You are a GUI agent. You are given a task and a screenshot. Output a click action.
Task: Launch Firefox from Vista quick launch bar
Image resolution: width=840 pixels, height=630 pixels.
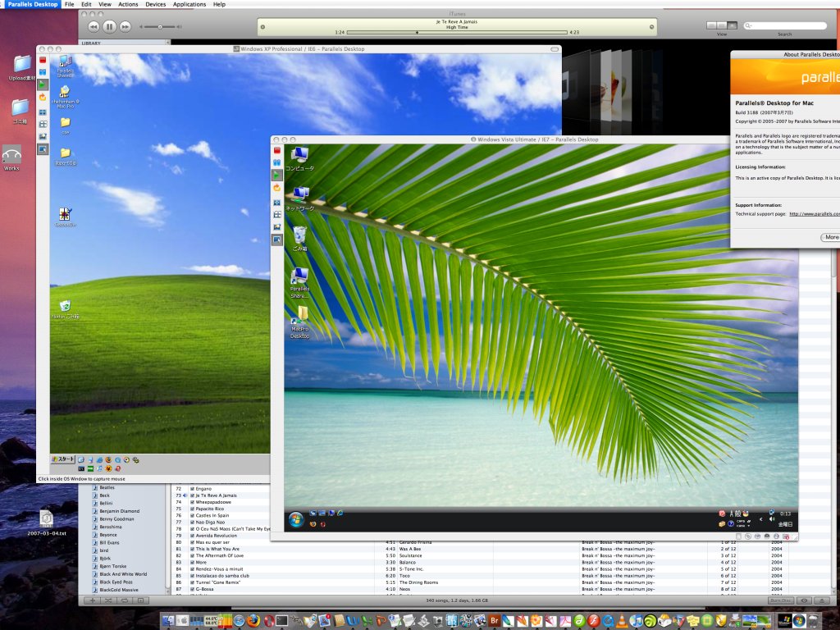[313, 524]
